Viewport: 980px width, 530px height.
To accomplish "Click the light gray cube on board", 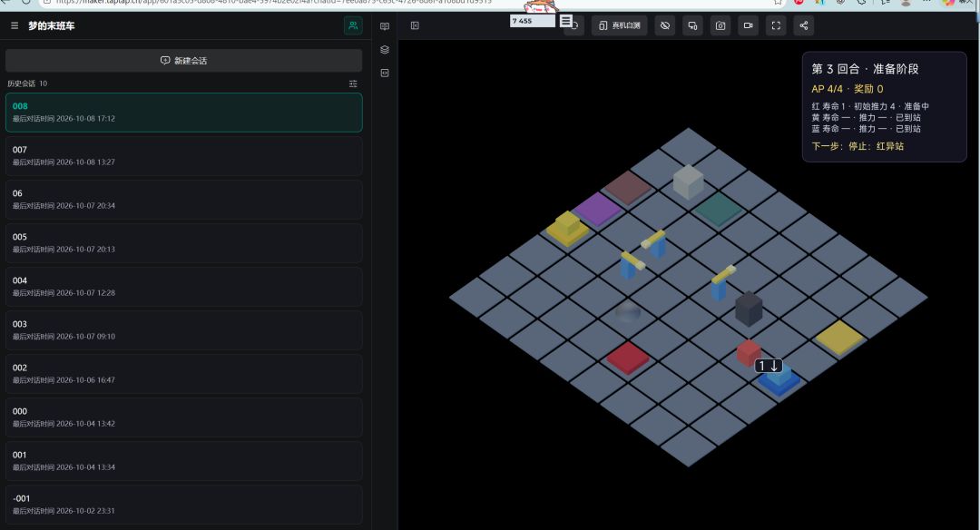I will pos(688,182).
